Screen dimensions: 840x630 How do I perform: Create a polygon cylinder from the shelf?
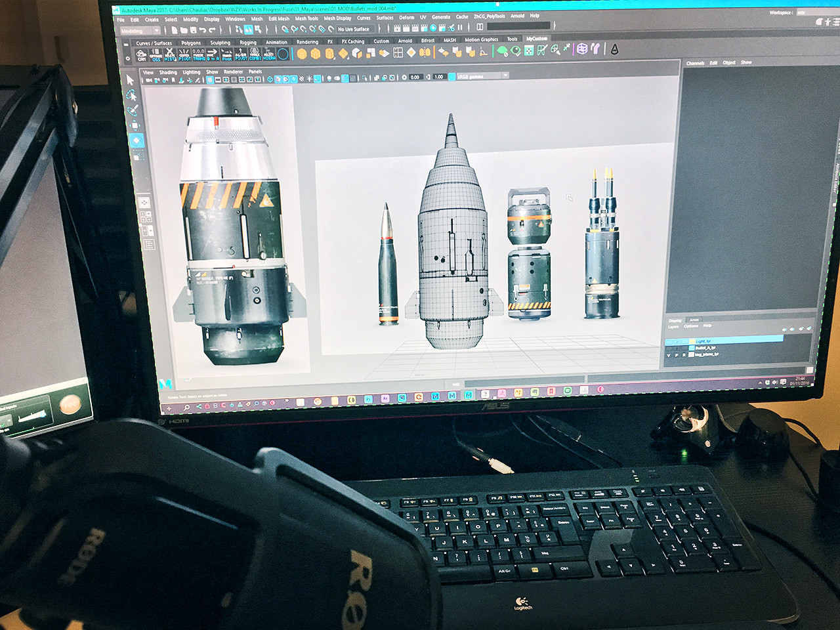329,54
